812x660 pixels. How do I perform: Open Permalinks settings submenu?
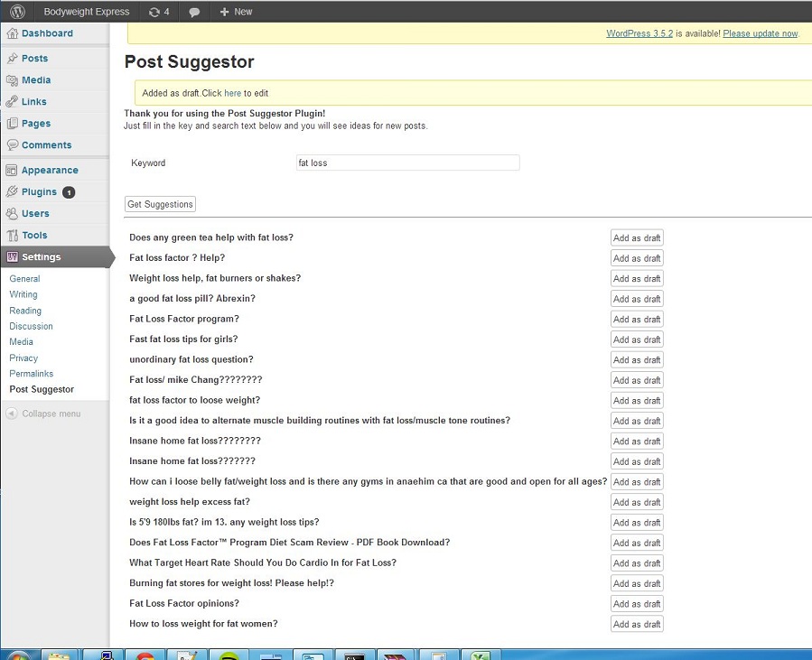coord(31,374)
